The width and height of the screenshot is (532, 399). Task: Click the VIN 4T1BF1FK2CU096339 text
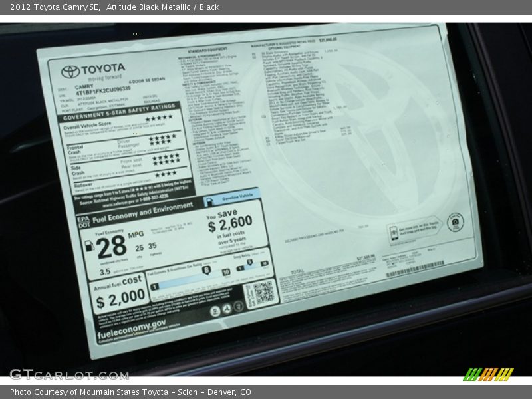[x=103, y=91]
